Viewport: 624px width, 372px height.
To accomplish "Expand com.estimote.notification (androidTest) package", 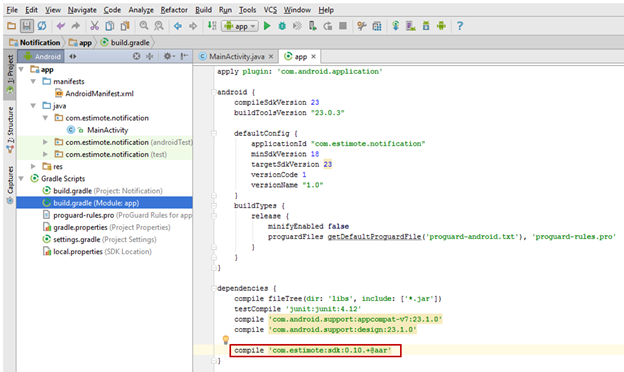I will [45, 142].
